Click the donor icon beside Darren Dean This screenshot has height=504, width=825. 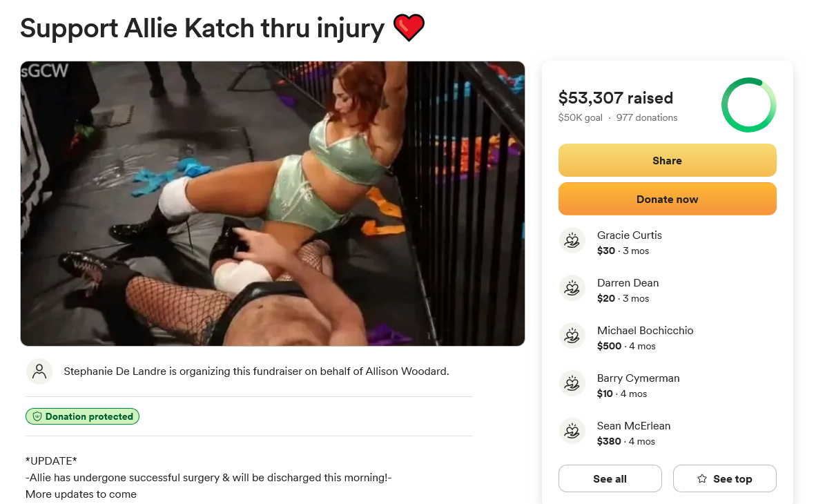572,289
